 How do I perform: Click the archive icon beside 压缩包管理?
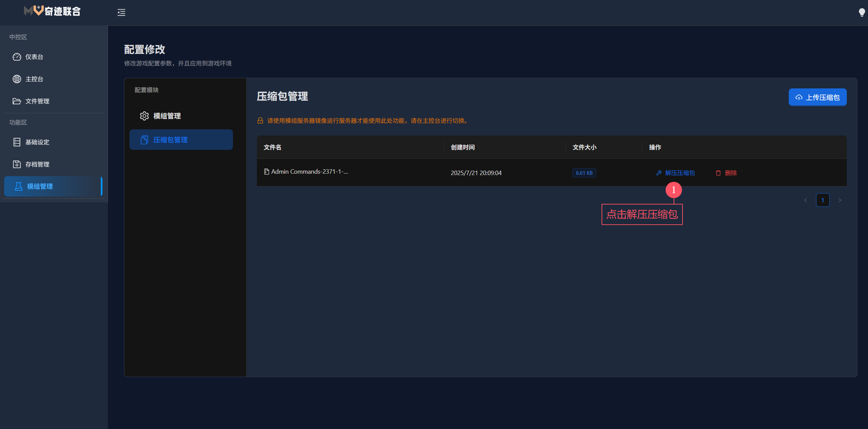pos(144,140)
